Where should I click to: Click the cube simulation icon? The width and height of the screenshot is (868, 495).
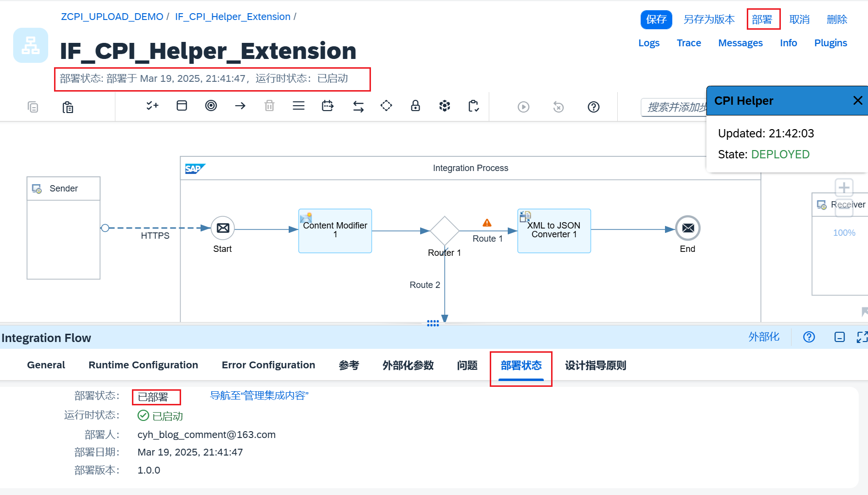pos(444,105)
